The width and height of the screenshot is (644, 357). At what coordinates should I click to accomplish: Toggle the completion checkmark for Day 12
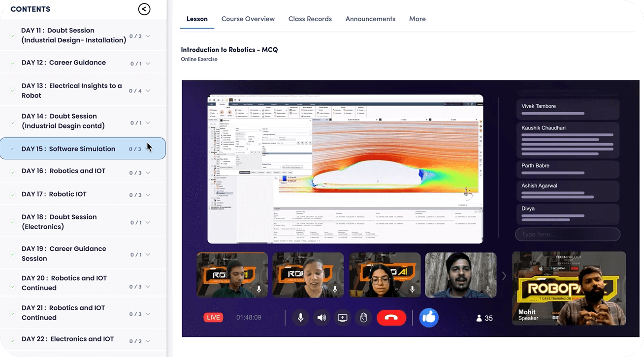click(x=12, y=62)
